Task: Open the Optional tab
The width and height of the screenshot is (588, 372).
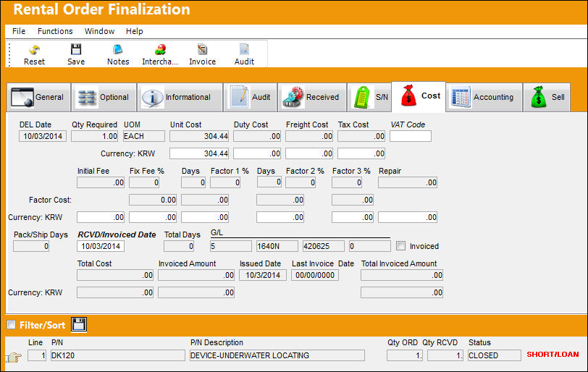Action: pyautogui.click(x=104, y=98)
